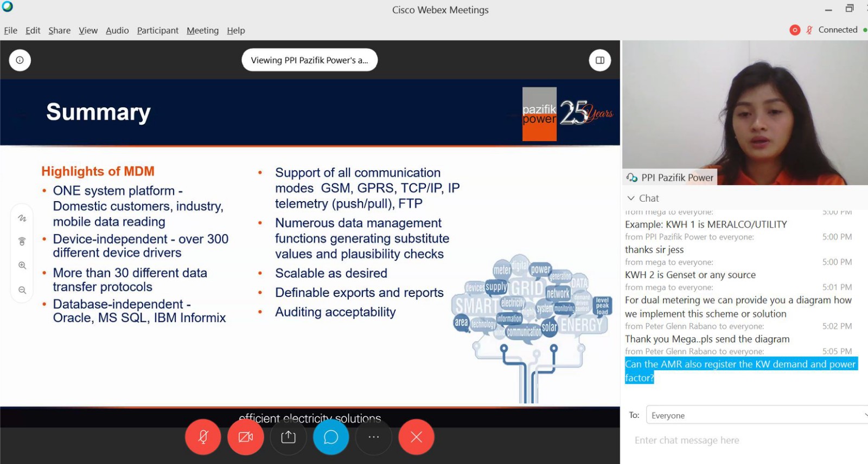868x464 pixels.
Task: Turn on the video camera
Action: click(246, 437)
